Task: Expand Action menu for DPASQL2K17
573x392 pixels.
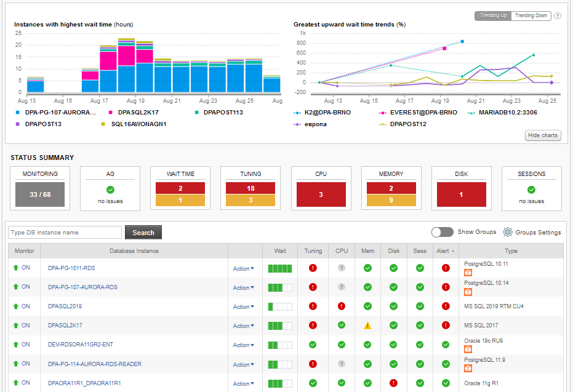Action: (243, 326)
